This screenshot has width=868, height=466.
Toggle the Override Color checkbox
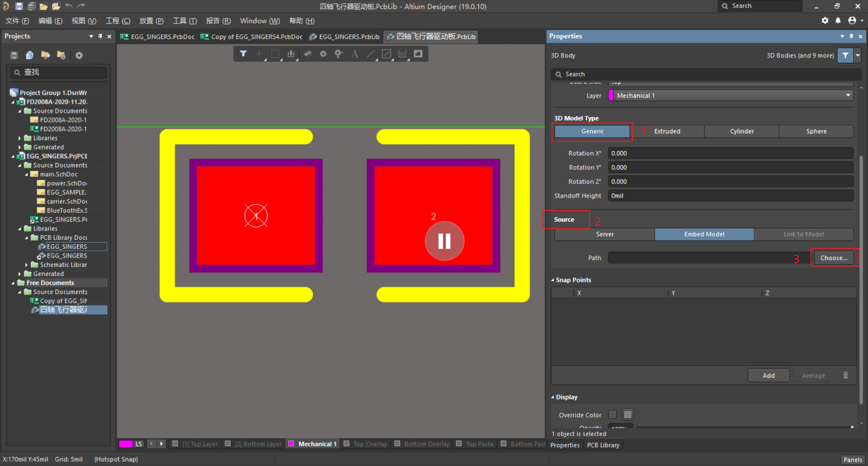point(613,414)
